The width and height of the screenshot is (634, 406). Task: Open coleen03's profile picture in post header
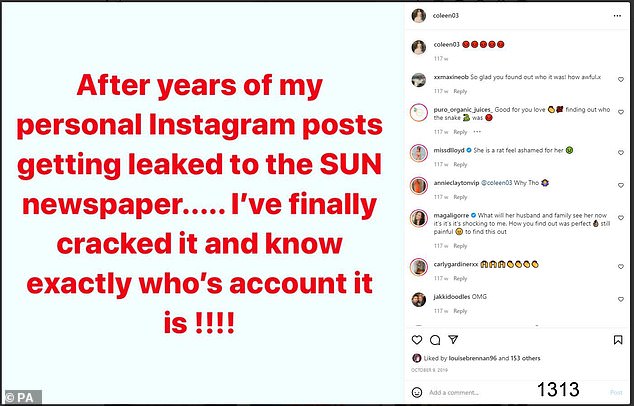pos(418,16)
